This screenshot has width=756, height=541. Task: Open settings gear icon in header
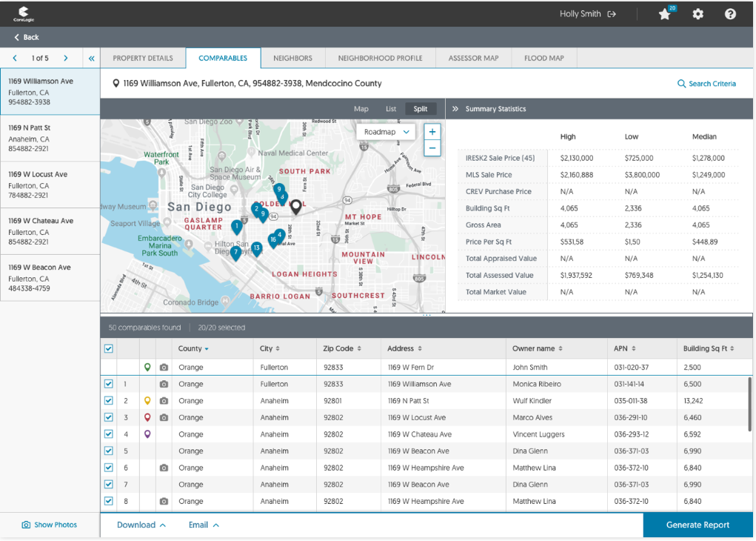(x=698, y=14)
